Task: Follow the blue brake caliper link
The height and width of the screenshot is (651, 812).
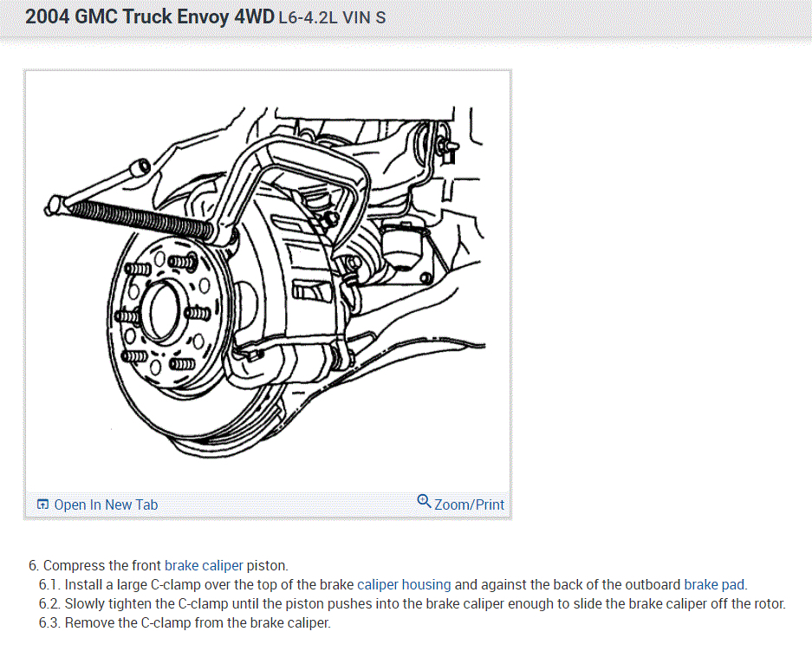Action: coord(204,565)
